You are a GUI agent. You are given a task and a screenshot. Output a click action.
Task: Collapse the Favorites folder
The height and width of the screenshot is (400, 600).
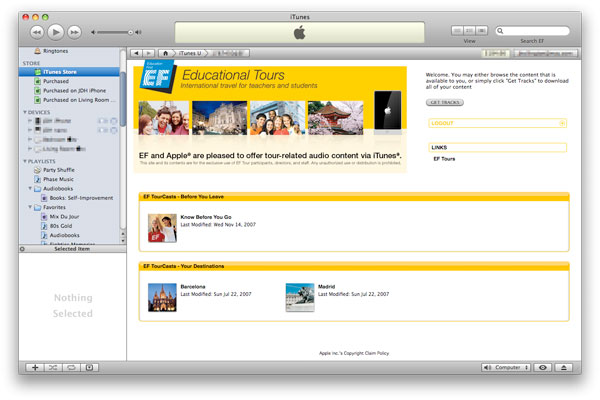click(x=30, y=207)
